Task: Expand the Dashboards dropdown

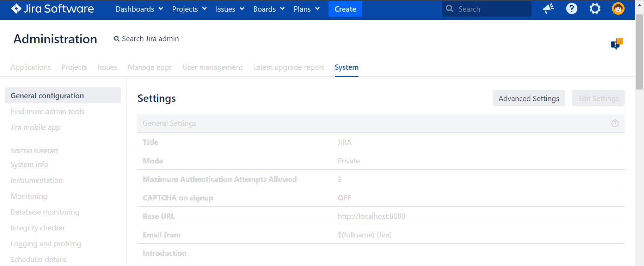Action: [139, 9]
